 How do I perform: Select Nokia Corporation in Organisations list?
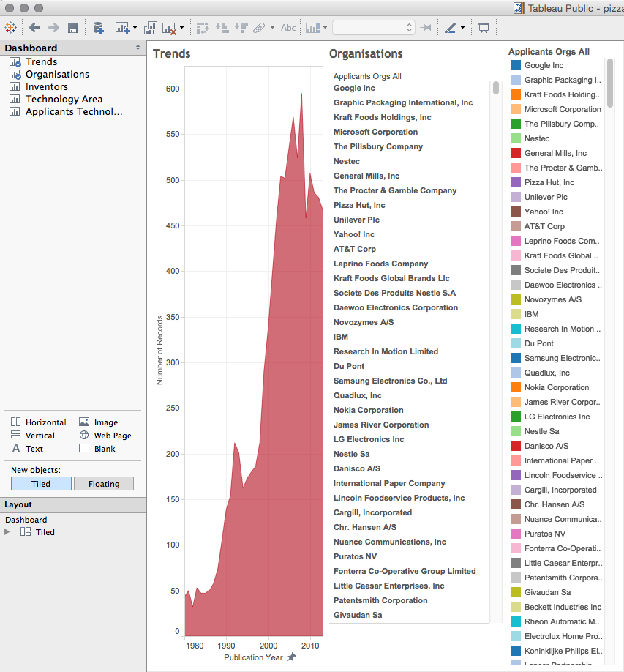click(368, 410)
